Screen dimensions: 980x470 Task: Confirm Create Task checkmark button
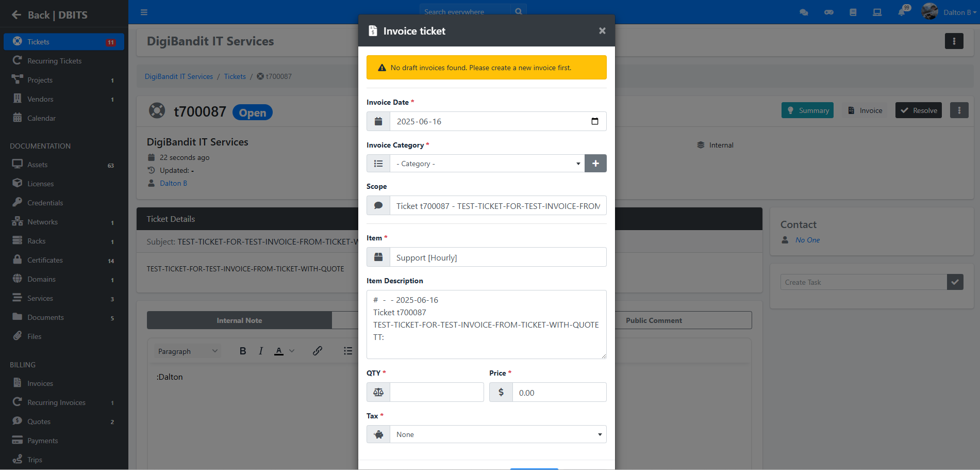955,282
